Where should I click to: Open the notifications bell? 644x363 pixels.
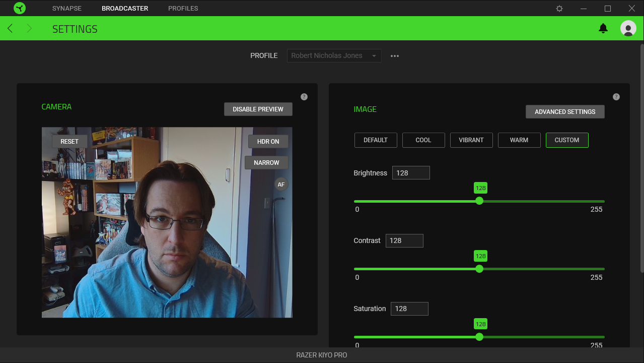pos(603,28)
